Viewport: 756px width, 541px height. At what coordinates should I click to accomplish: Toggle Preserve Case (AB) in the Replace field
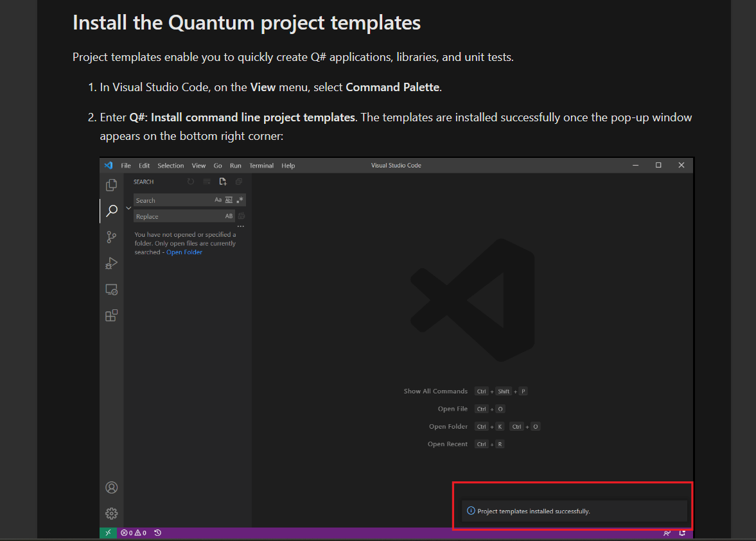[229, 216]
